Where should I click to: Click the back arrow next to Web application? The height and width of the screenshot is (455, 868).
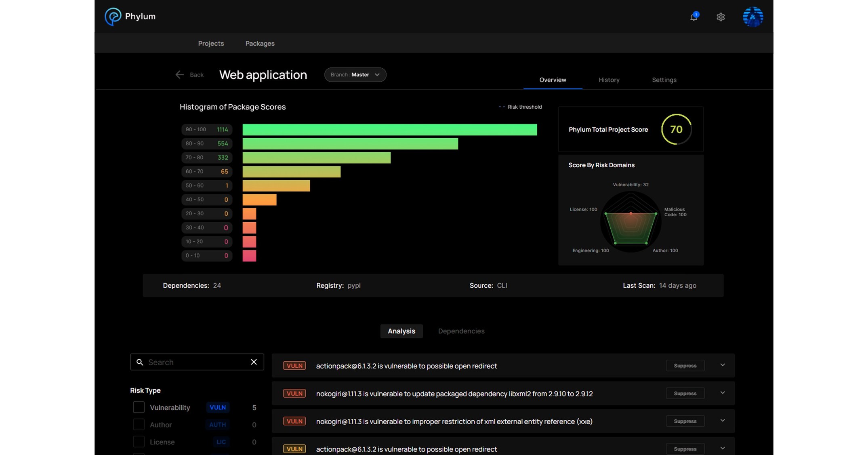(179, 74)
